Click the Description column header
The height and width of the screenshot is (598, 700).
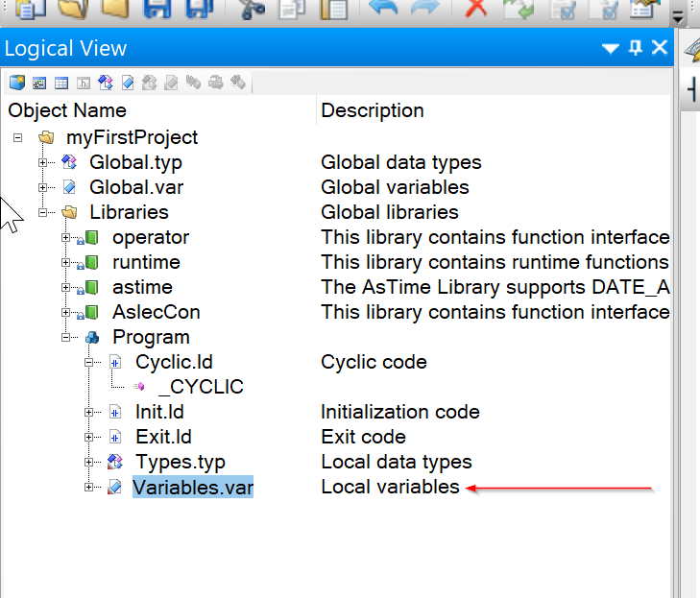tap(373, 110)
